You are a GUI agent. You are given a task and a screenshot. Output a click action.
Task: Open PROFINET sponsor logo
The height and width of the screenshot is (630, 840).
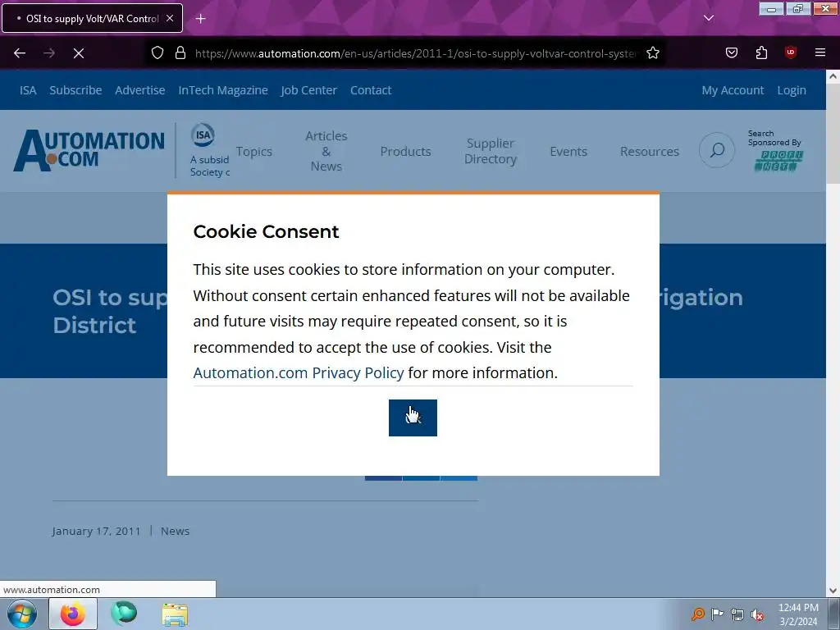tap(778, 161)
